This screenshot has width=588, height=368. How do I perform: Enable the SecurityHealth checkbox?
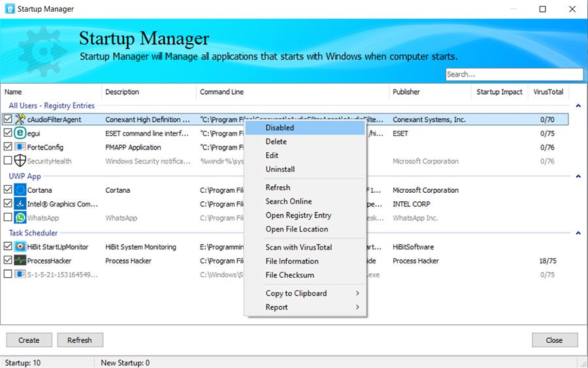click(x=7, y=161)
